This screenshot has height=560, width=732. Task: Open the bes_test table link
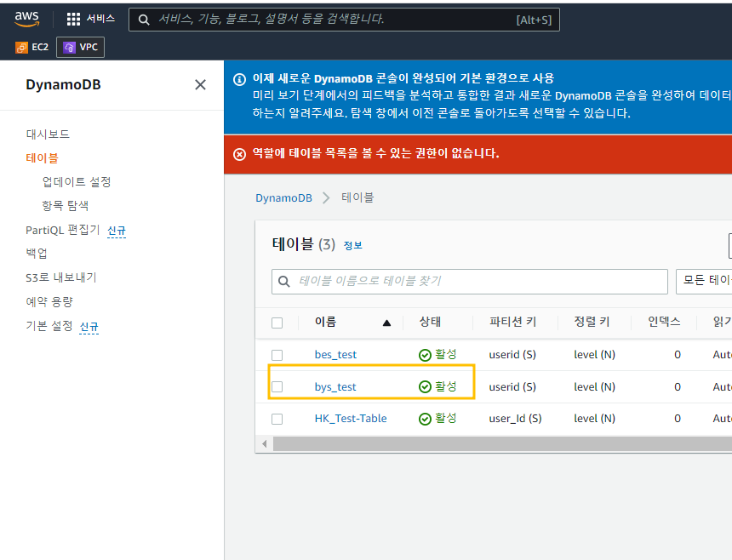pyautogui.click(x=335, y=355)
